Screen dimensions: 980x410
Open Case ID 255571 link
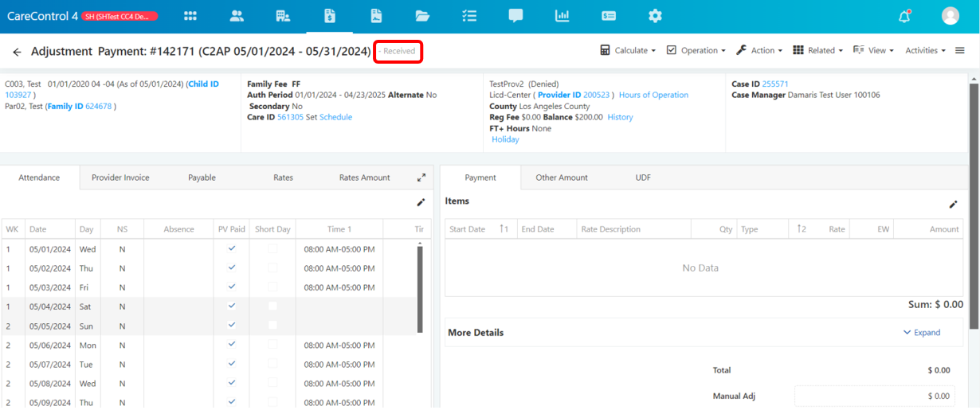pyautogui.click(x=775, y=84)
